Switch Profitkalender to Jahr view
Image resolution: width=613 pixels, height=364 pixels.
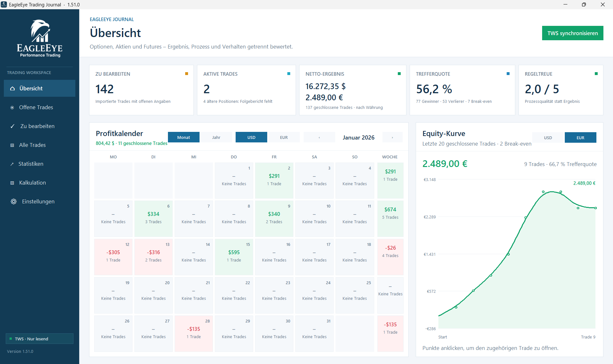pos(216,137)
